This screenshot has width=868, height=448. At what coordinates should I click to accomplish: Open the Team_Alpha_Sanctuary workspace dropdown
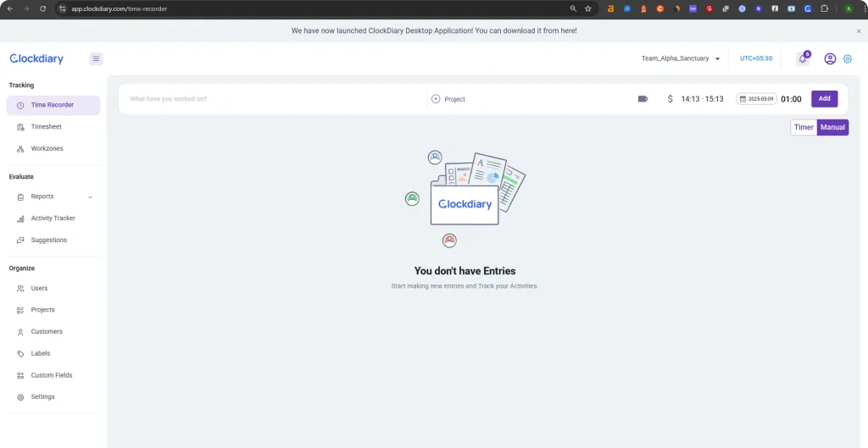point(681,58)
